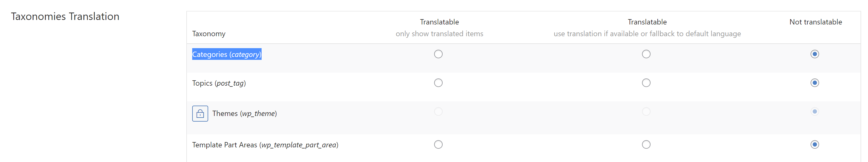Select Not translatable for Categories

click(x=814, y=54)
